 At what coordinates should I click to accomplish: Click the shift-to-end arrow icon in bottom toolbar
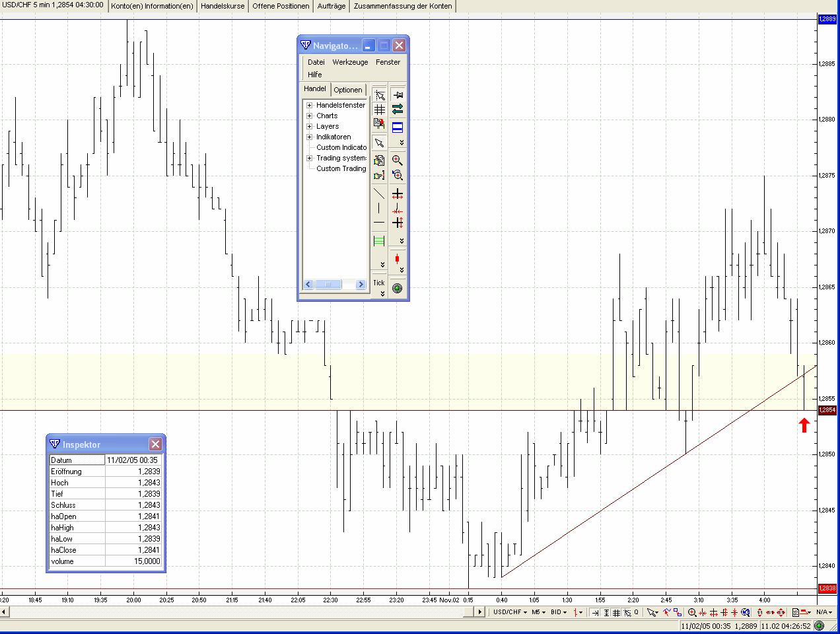click(x=595, y=613)
